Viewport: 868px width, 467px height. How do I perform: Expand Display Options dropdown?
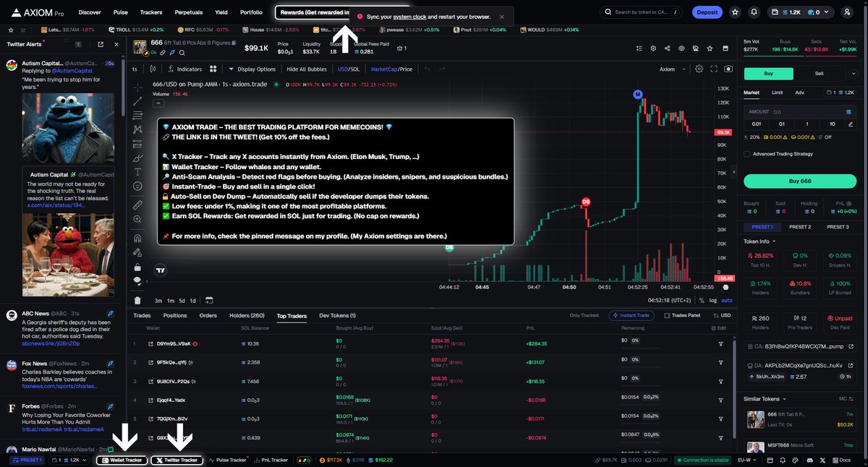point(252,69)
